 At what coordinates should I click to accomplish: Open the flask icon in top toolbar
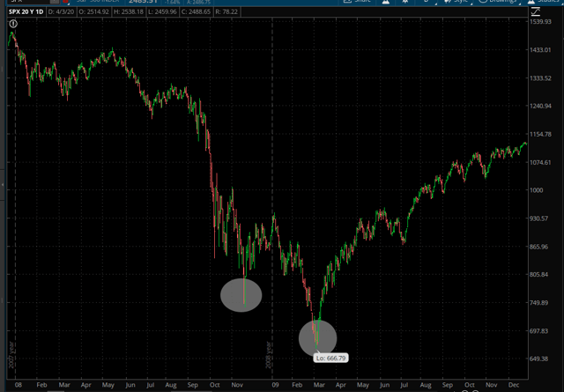(386, 2)
